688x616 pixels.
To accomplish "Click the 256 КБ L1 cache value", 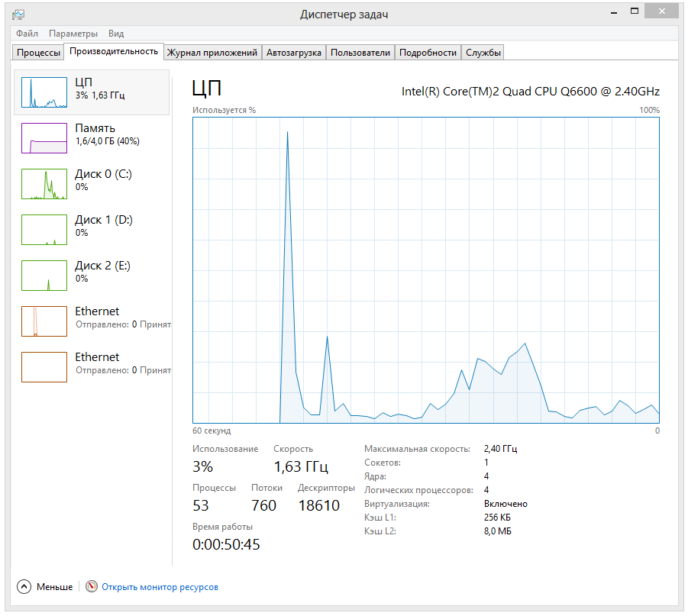I will (x=497, y=518).
